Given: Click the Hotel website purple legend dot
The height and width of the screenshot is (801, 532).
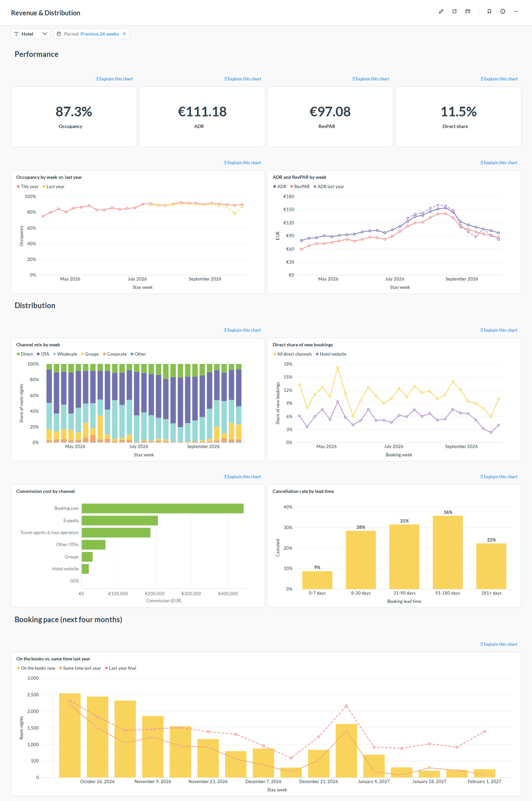Looking at the screenshot, I should coord(317,354).
